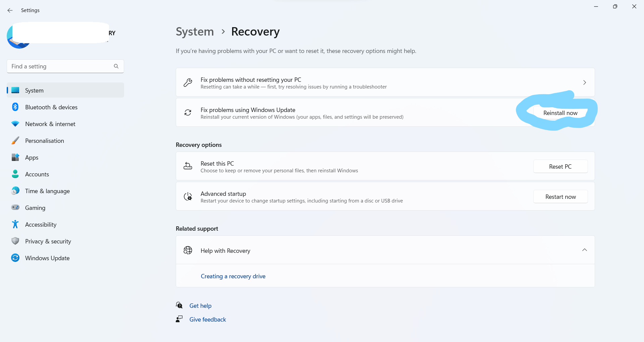Viewport: 644px width, 342px height.
Task: Click Restart now for advanced startup
Action: tap(560, 197)
